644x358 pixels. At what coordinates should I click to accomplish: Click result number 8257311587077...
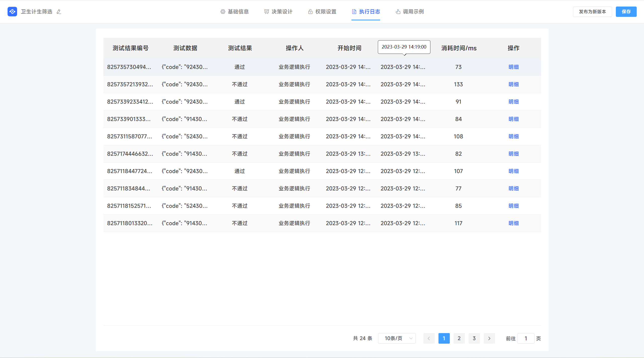pyautogui.click(x=130, y=136)
